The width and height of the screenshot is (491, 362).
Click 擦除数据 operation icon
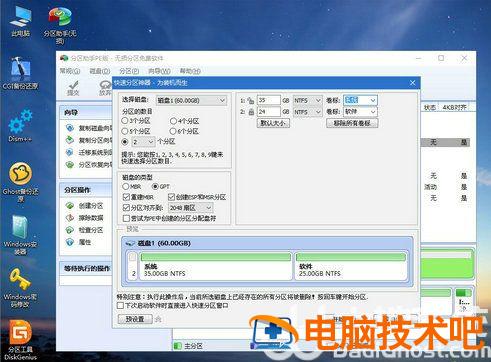pyautogui.click(x=70, y=218)
